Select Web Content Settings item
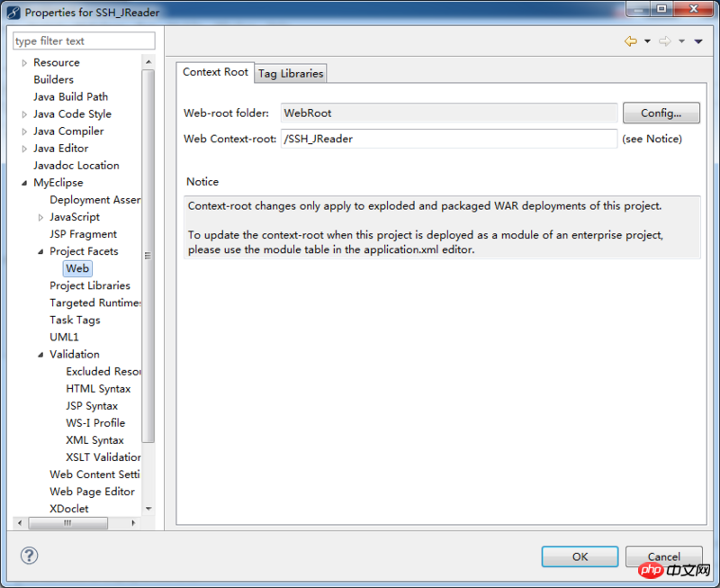 tap(95, 475)
